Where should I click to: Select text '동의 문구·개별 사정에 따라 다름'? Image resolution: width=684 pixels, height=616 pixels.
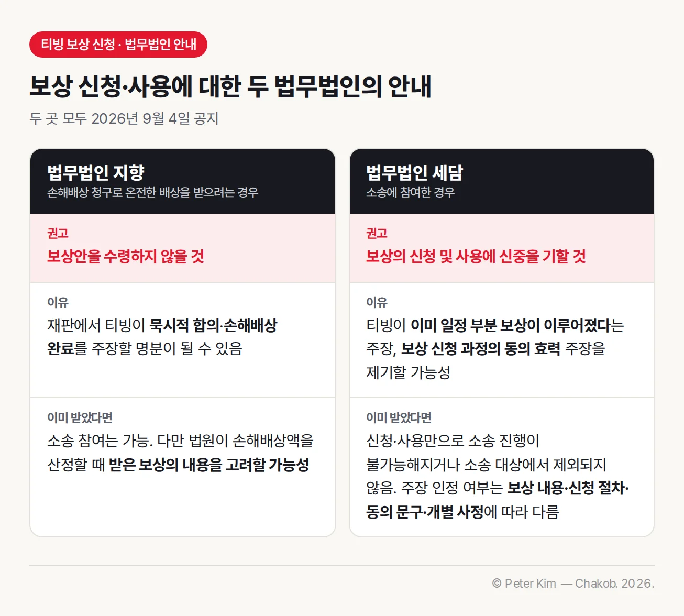coord(462,512)
